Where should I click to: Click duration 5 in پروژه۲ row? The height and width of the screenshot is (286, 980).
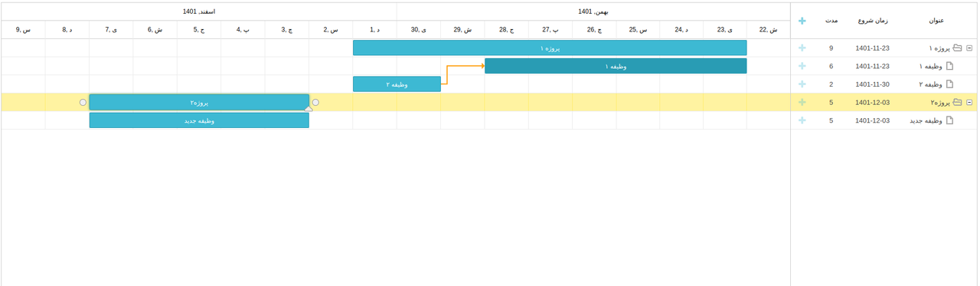pos(831,102)
